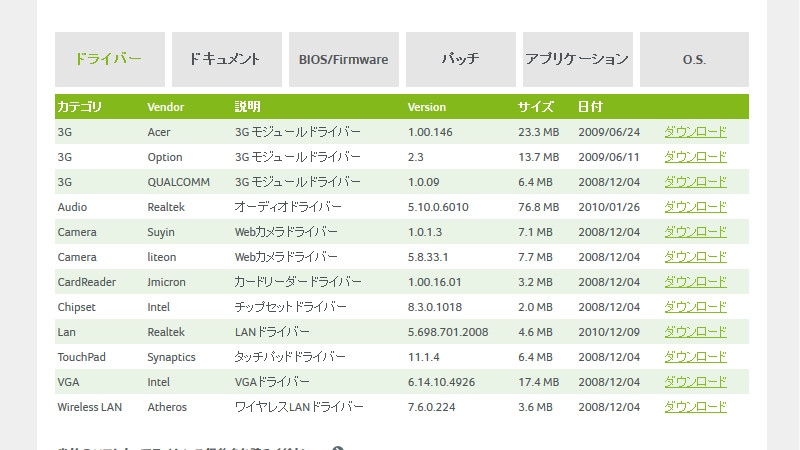Switch to the パッチ tab
This screenshot has width=800, height=450.
(x=461, y=59)
